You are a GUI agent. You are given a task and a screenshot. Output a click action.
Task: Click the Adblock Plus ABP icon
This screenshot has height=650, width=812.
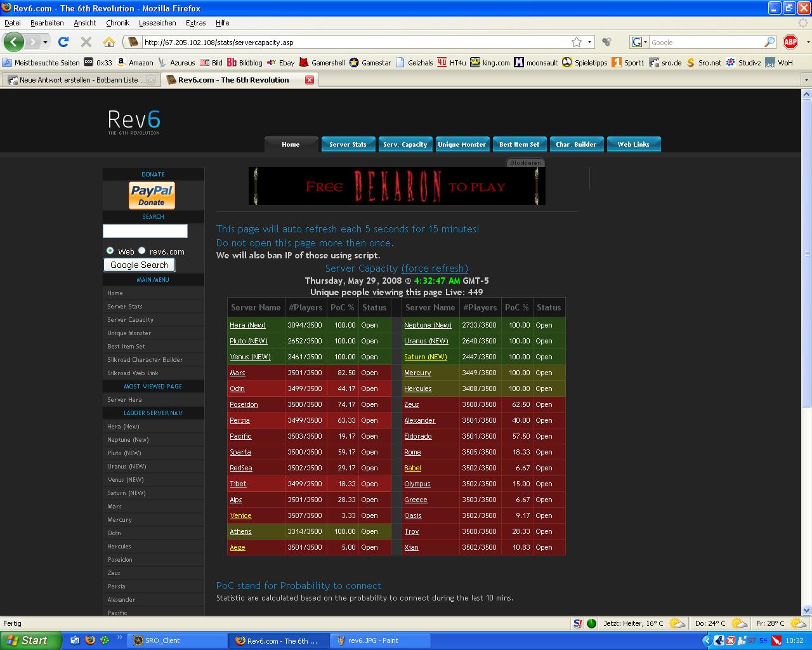coord(790,42)
